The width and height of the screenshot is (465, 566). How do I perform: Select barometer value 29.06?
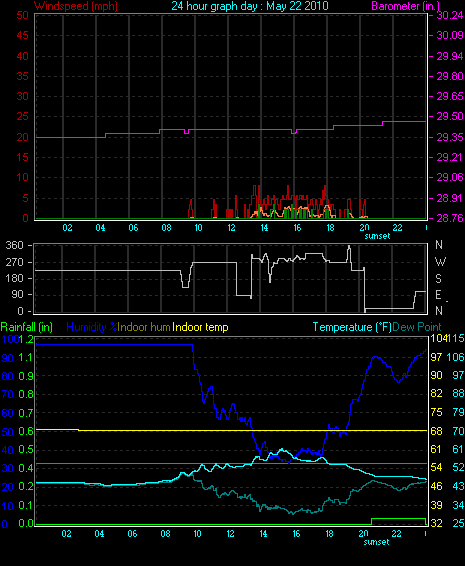click(450, 178)
